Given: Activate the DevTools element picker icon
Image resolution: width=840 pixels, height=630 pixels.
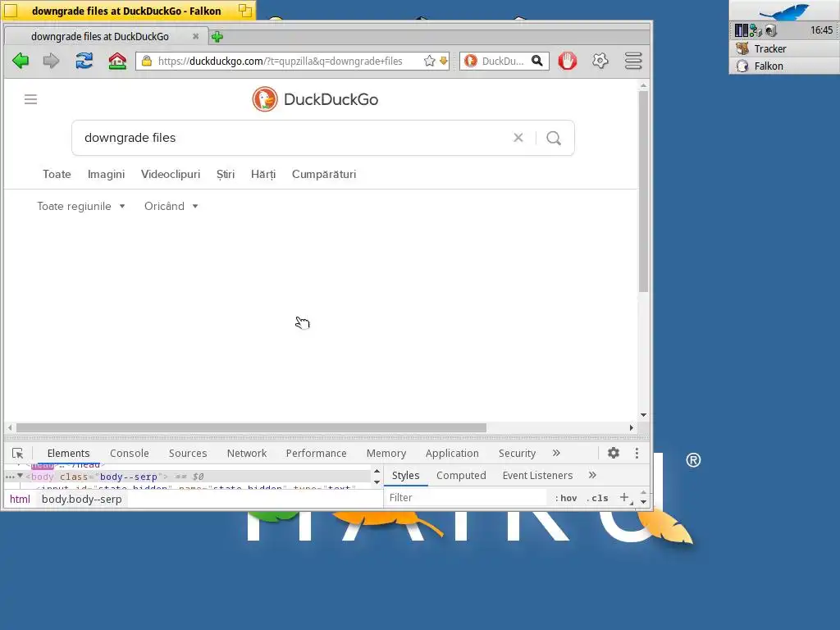Looking at the screenshot, I should [18, 453].
